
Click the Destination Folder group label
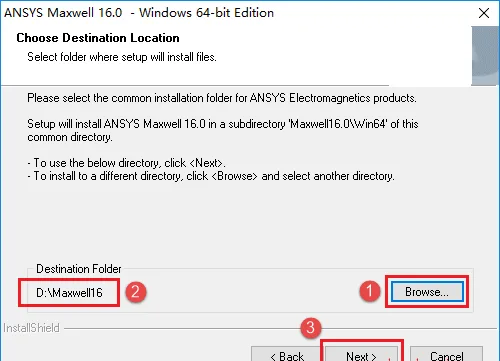79,269
